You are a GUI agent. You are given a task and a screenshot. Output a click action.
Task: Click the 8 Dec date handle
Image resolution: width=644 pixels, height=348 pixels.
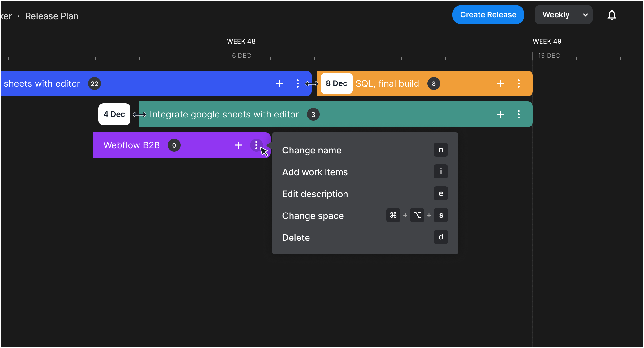point(336,83)
